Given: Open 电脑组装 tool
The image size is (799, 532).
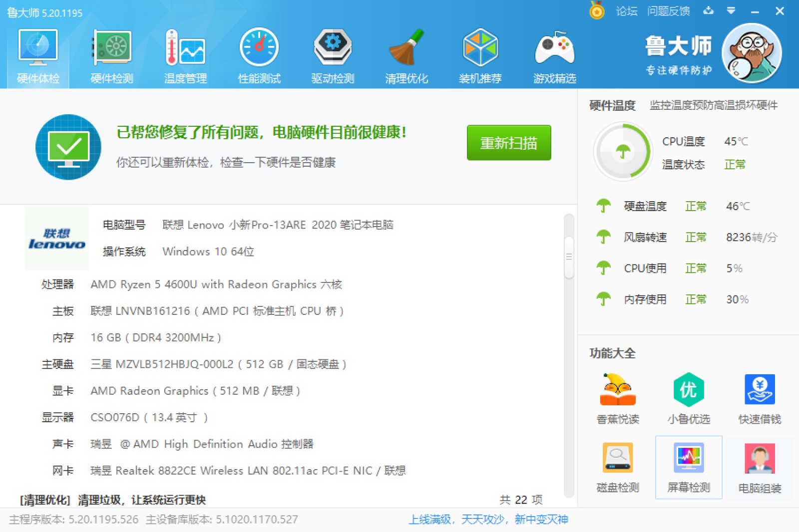Looking at the screenshot, I should (x=760, y=468).
